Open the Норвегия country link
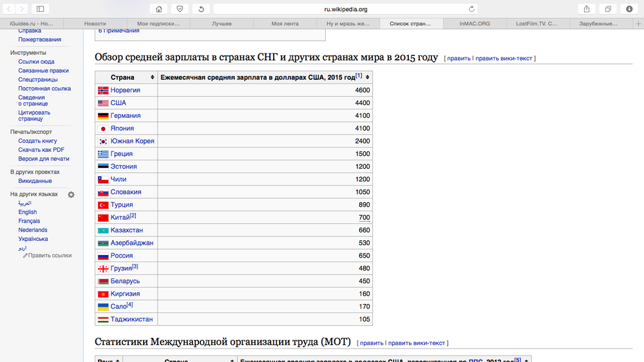Image resolution: width=644 pixels, height=362 pixels. [125, 90]
